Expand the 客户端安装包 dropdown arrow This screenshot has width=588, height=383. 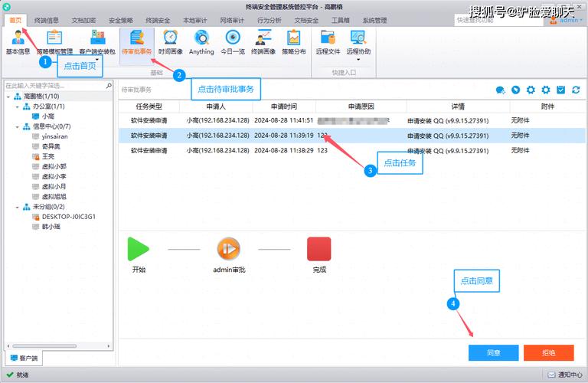97,59
